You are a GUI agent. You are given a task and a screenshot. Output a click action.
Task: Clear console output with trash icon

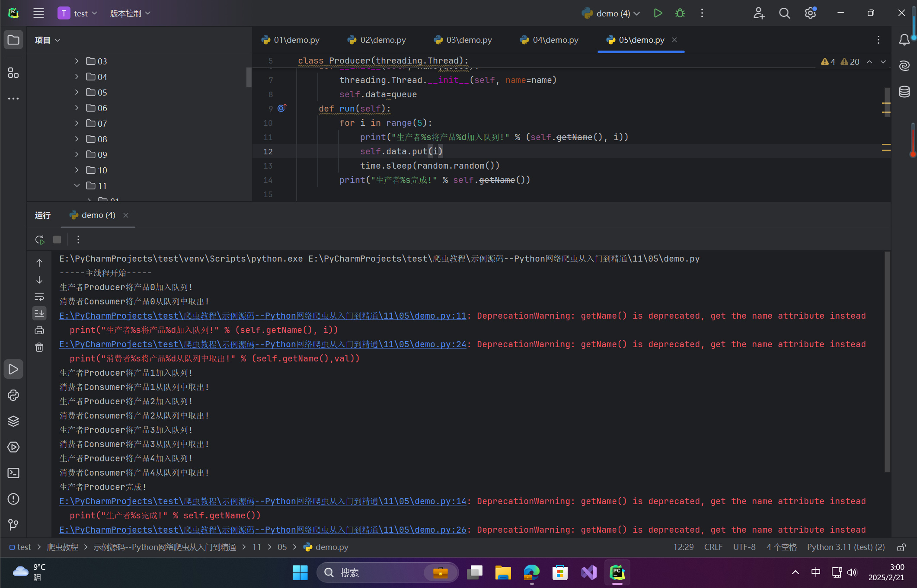[39, 347]
